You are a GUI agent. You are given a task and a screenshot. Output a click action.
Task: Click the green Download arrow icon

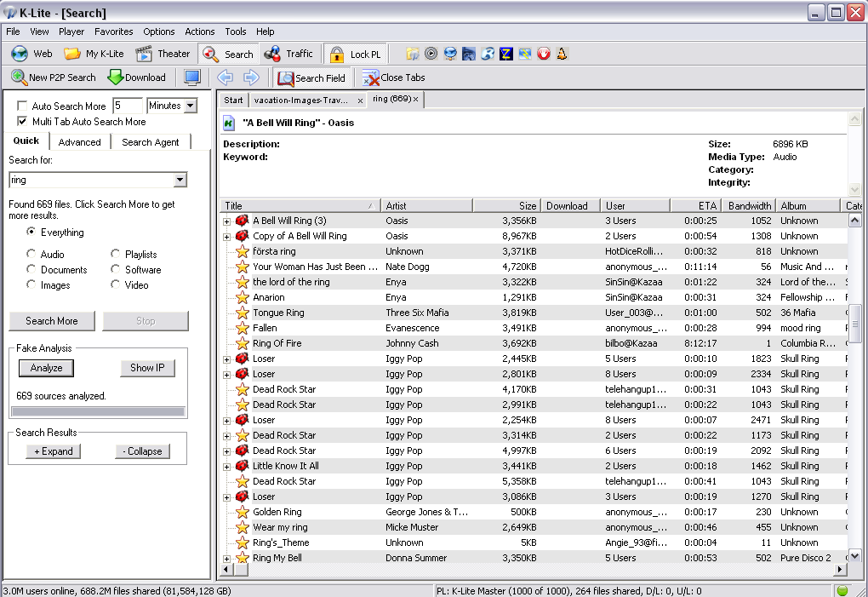pos(116,77)
